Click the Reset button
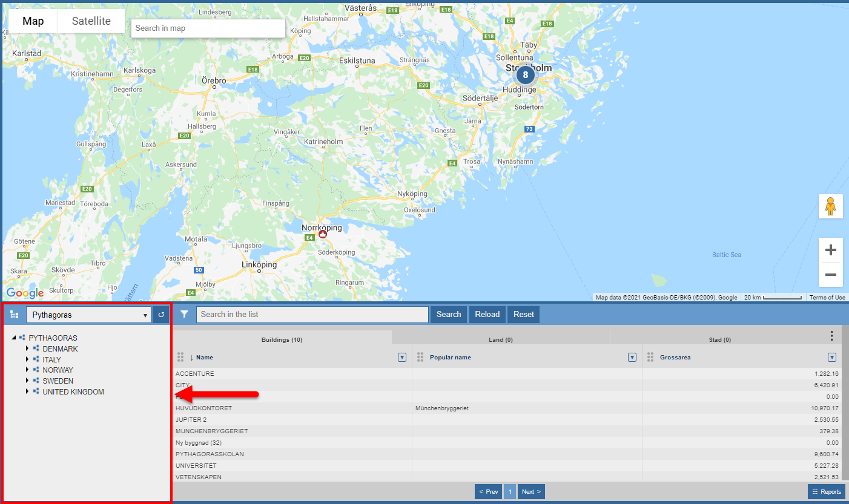 coord(524,314)
